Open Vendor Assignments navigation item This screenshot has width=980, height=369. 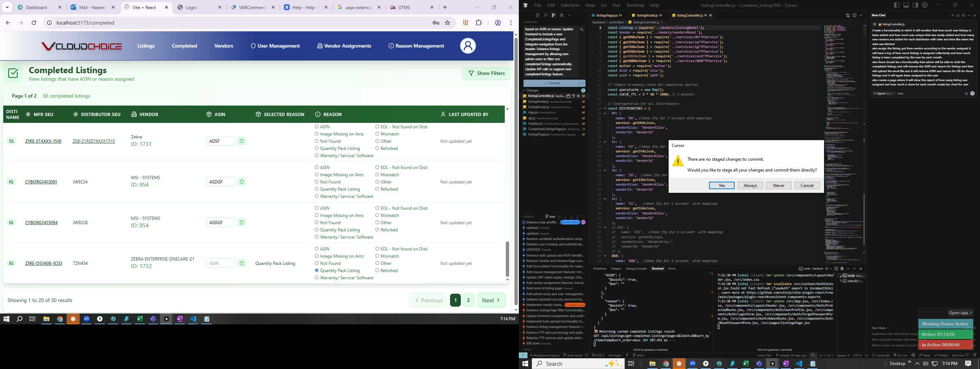344,46
